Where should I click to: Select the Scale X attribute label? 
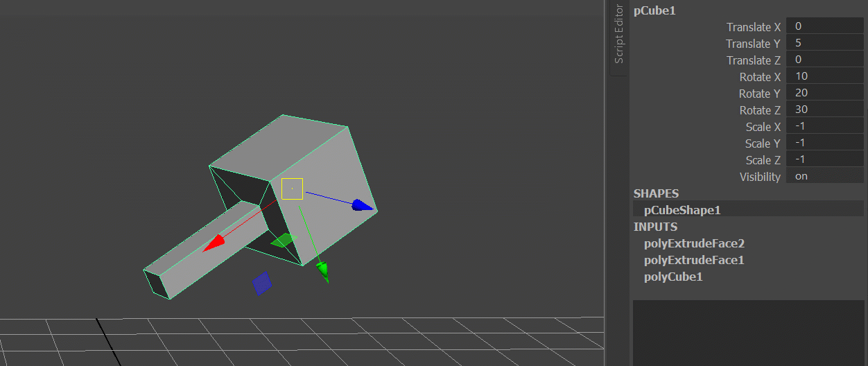[763, 127]
